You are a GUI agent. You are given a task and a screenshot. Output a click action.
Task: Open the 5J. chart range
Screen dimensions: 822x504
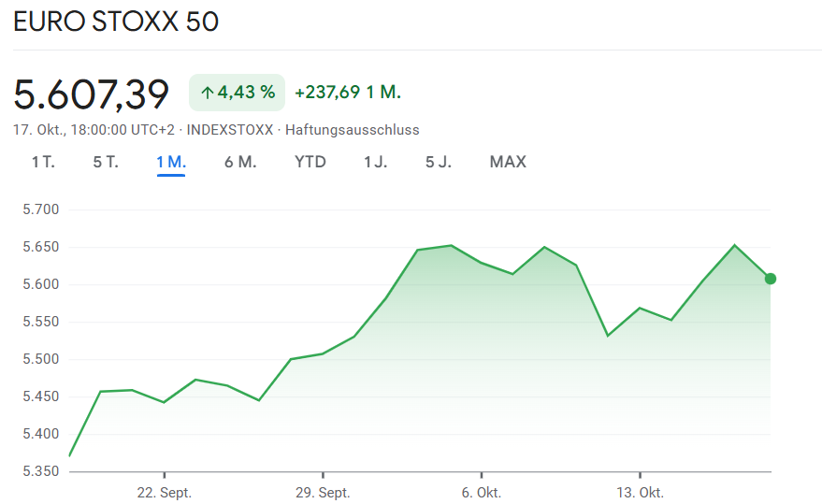[x=439, y=162]
